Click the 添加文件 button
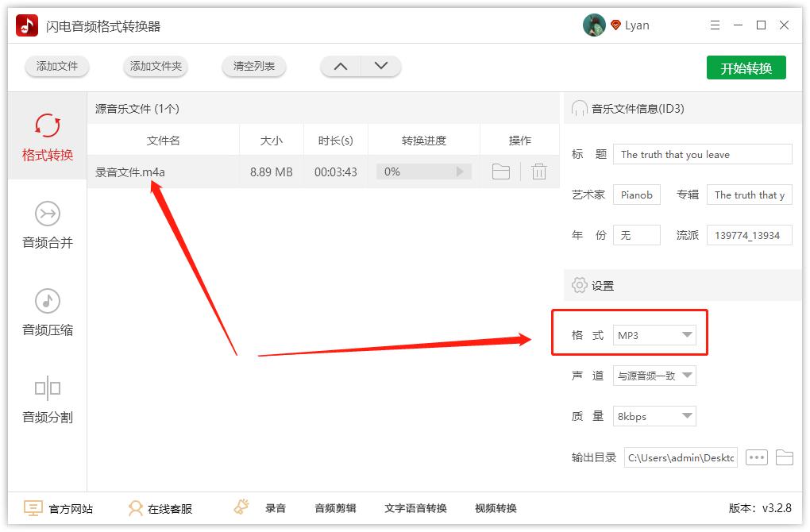Image resolution: width=810 pixels, height=532 pixels. coord(56,67)
